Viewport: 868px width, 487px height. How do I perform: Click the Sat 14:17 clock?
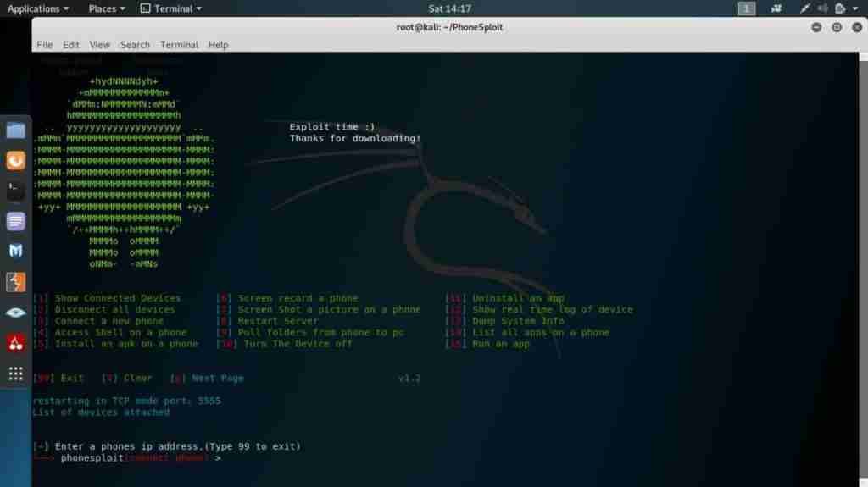click(449, 8)
